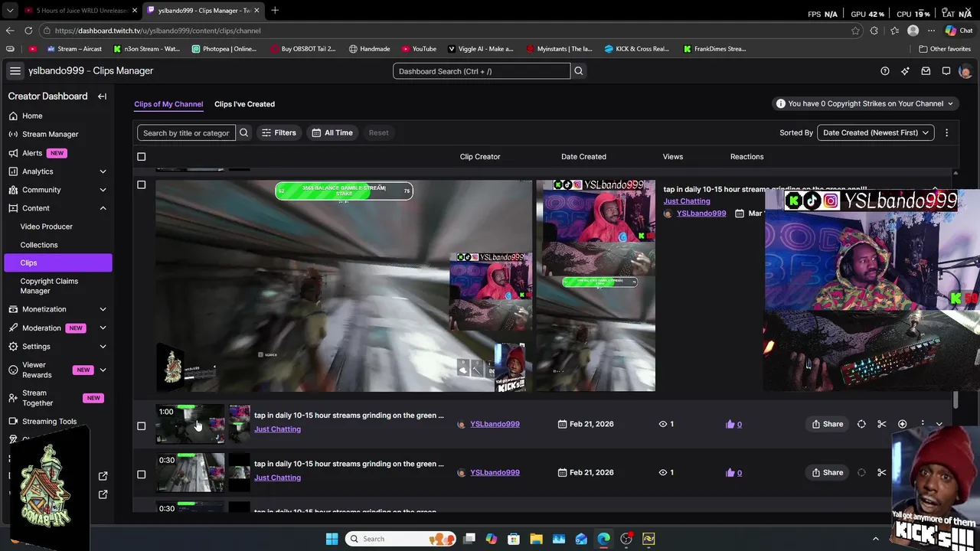Screen dimensions: 980x551
Task: Click the clip search magnifier icon
Action: 243,132
